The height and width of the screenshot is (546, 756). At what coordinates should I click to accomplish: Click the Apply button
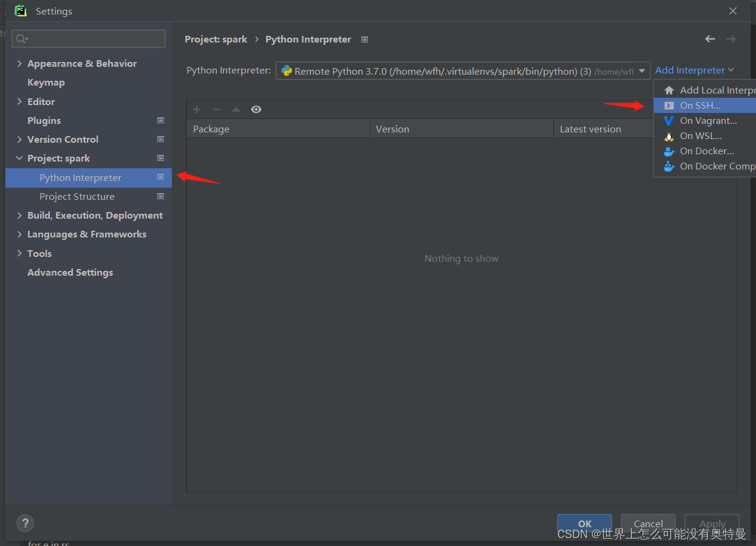point(712,524)
